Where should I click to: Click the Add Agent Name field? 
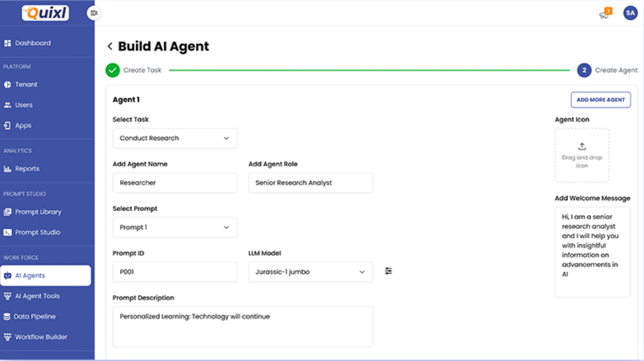[175, 183]
